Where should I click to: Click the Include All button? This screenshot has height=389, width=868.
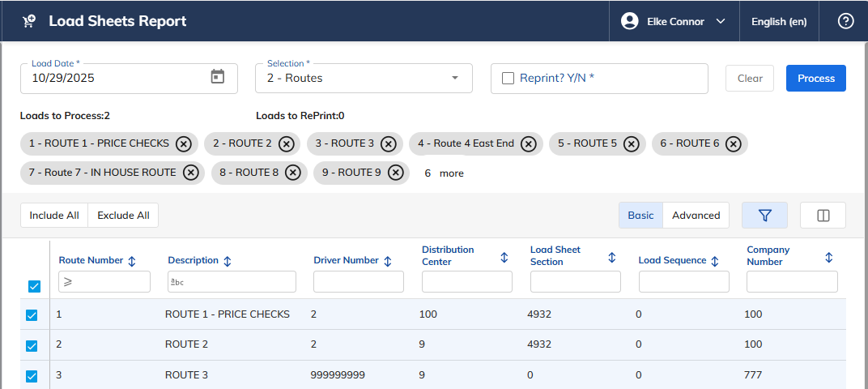point(54,215)
